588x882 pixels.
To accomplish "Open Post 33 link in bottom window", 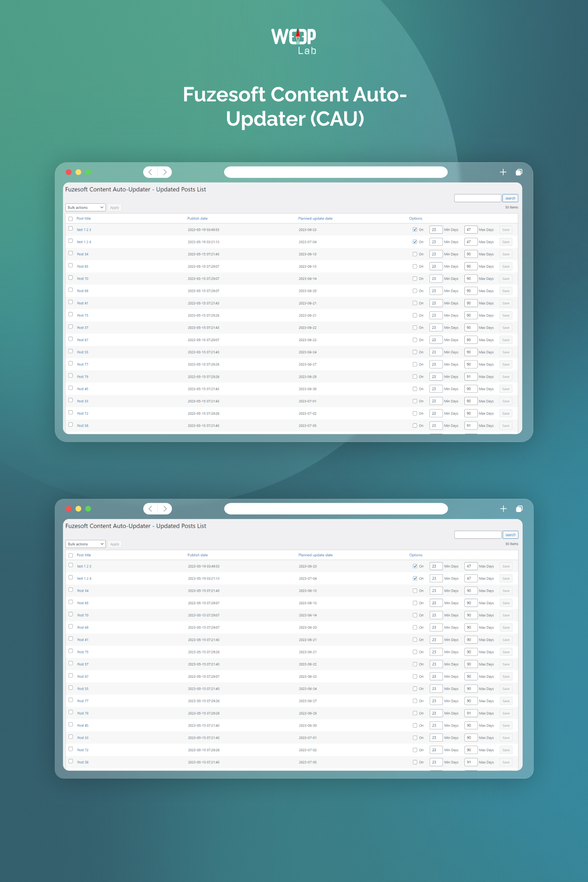I will point(83,738).
